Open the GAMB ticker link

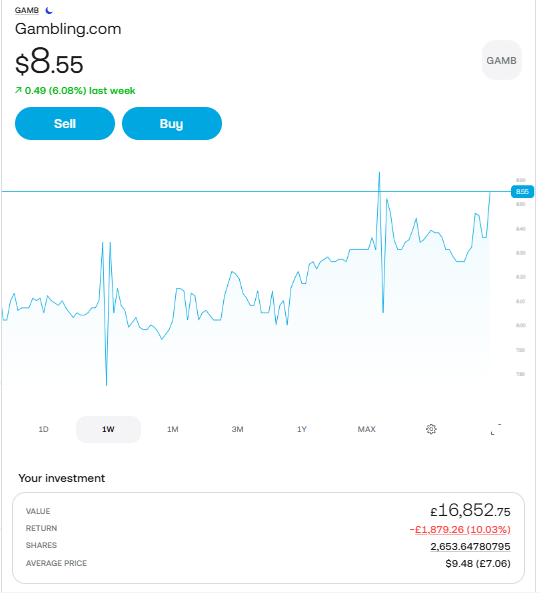pos(27,11)
